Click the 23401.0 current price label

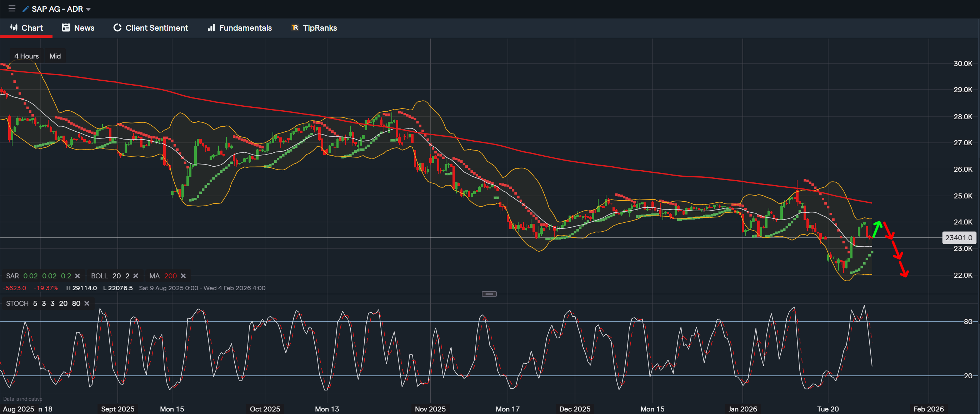(958, 238)
